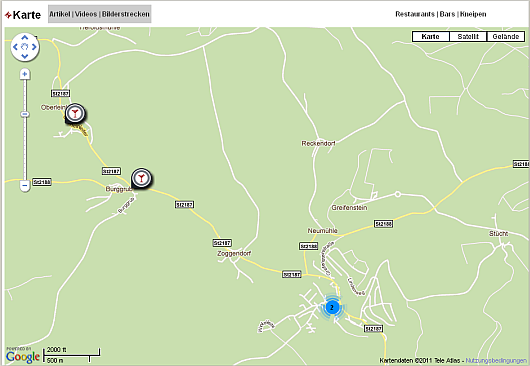Pan the map left with arrow
The image size is (530, 366).
click(15, 47)
